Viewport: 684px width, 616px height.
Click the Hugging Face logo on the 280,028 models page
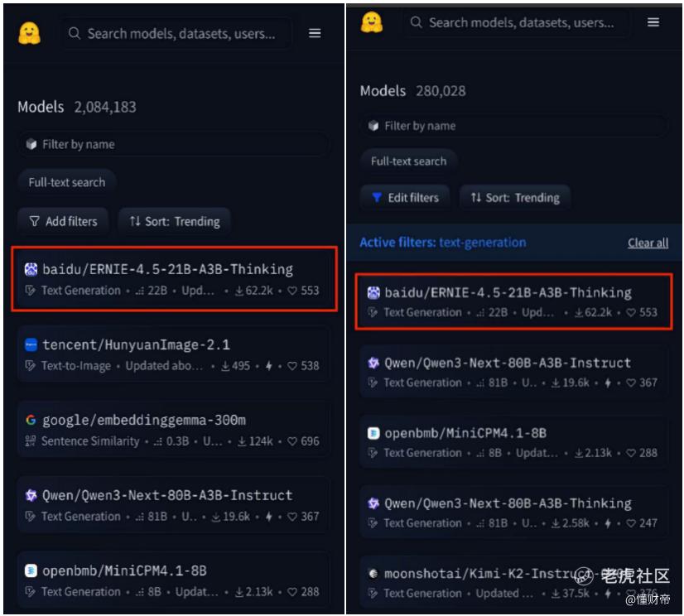click(371, 22)
